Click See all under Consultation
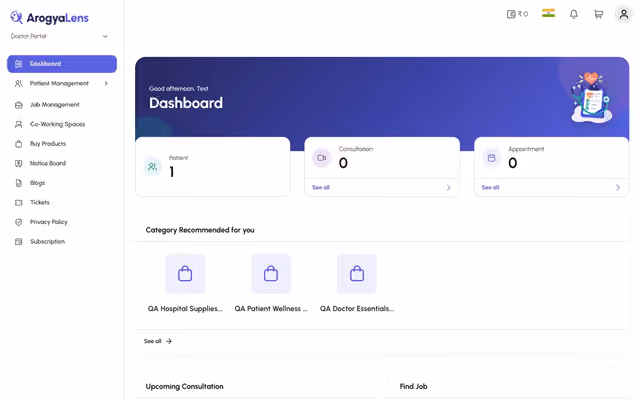The width and height of the screenshot is (640, 400). click(321, 187)
